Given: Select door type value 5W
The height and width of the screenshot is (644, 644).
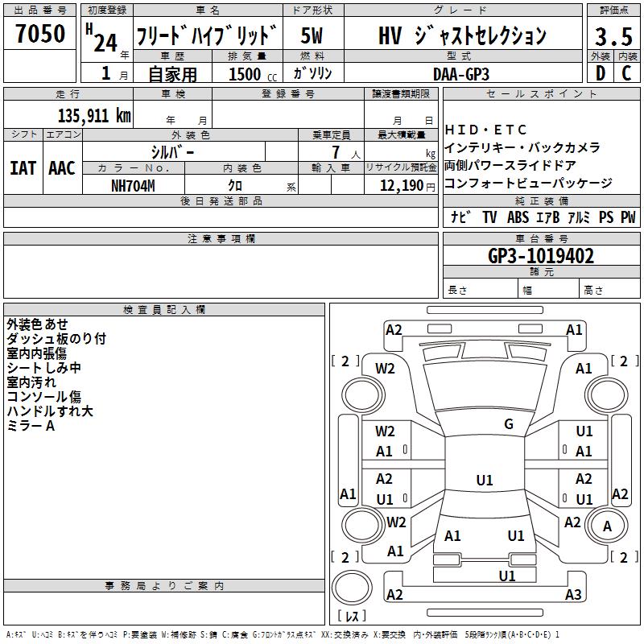Looking at the screenshot, I should pyautogui.click(x=312, y=35).
